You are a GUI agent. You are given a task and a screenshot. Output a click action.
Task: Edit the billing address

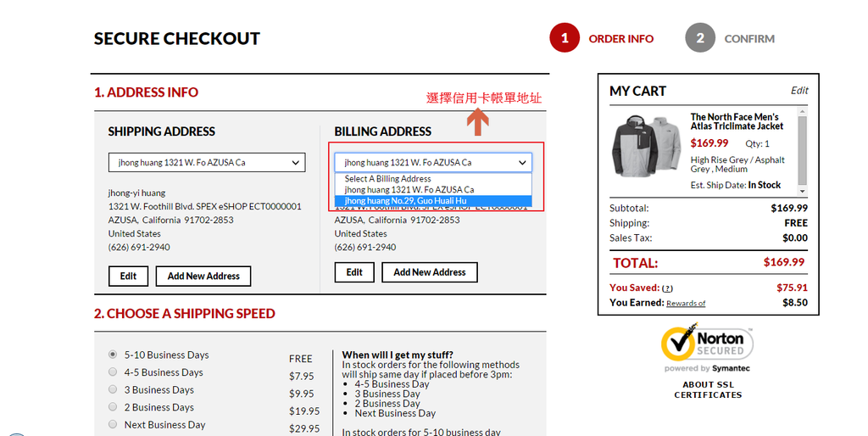[x=354, y=272]
